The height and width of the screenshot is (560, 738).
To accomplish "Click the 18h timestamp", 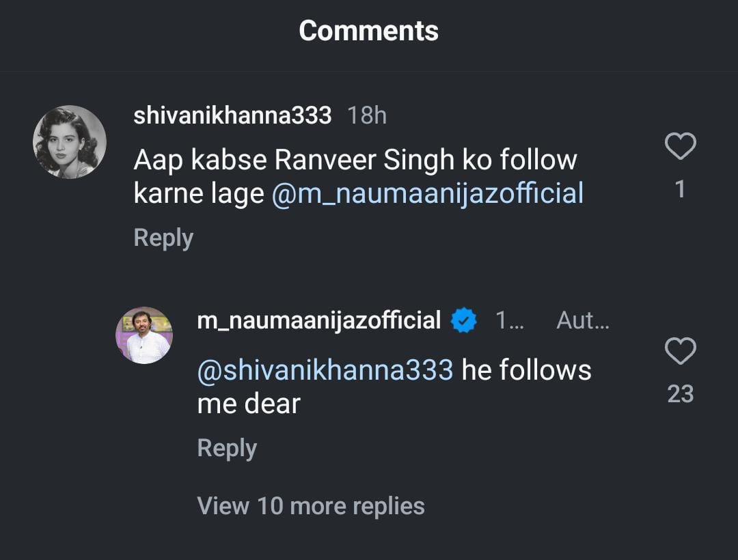I will pos(367,115).
